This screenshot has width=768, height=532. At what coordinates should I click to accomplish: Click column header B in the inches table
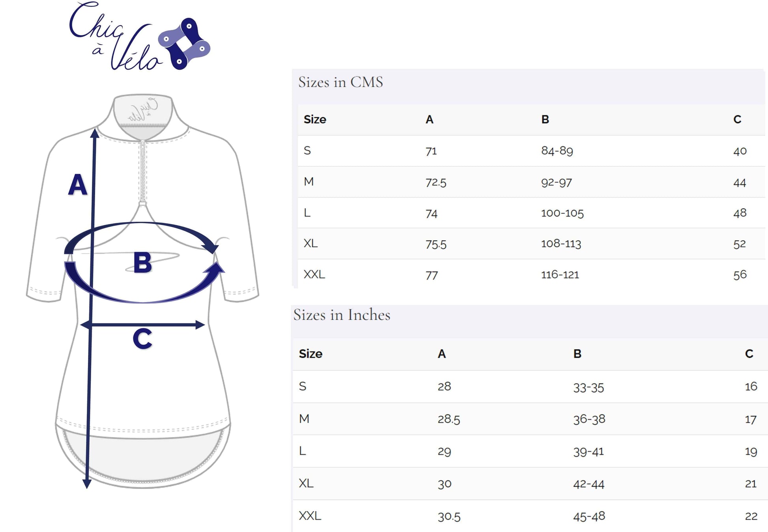(x=577, y=354)
